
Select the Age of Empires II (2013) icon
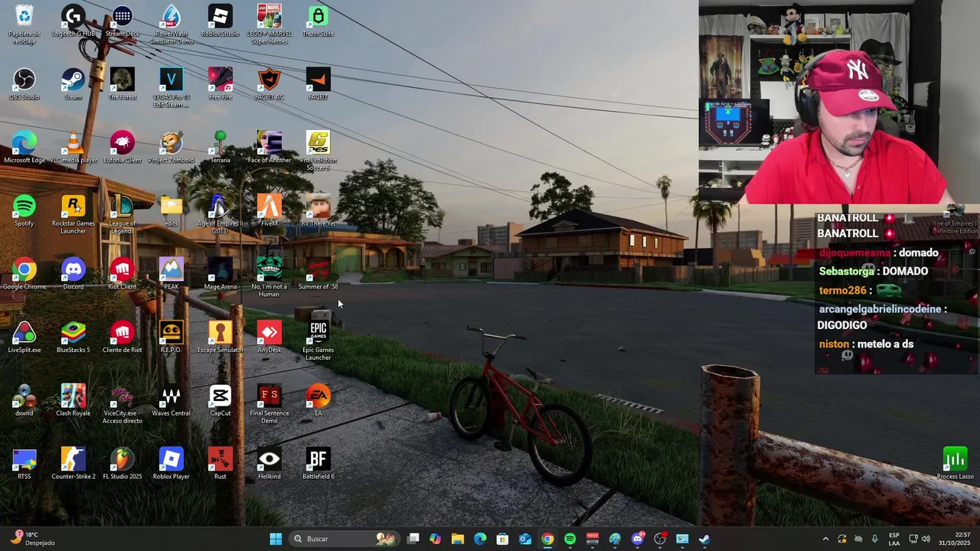pos(220,214)
